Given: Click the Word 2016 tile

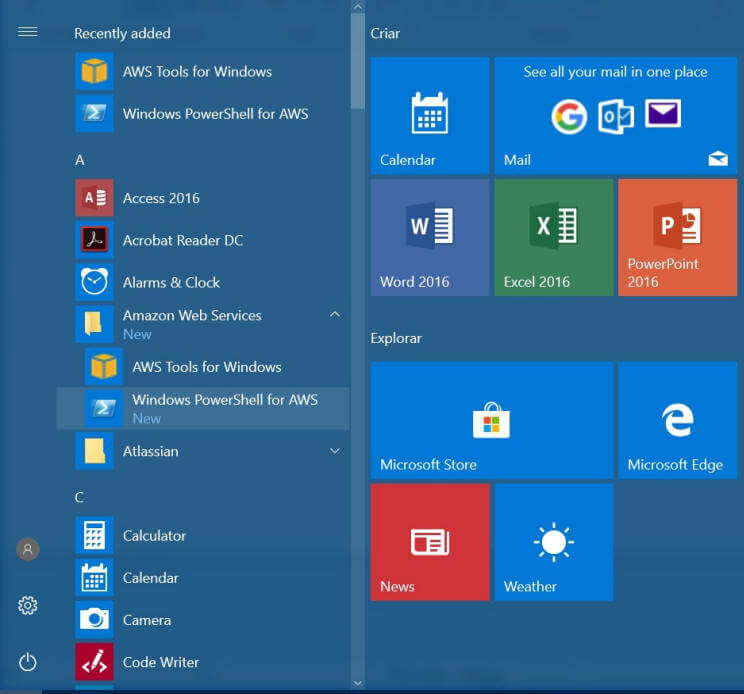Looking at the screenshot, I should [429, 237].
